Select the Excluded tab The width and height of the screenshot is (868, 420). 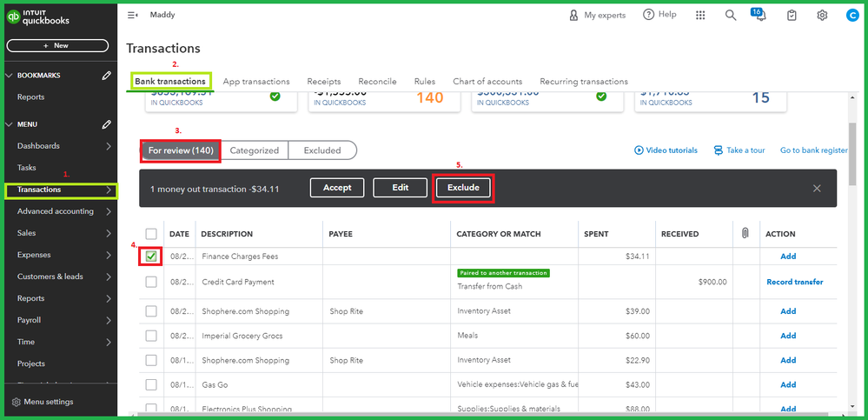pyautogui.click(x=322, y=150)
